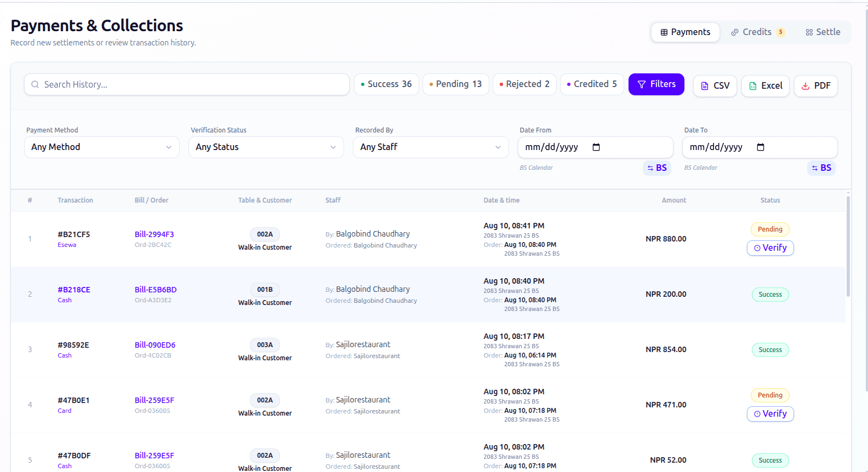868x472 pixels.
Task: Click the transactions table scrollbar
Action: tap(848, 246)
